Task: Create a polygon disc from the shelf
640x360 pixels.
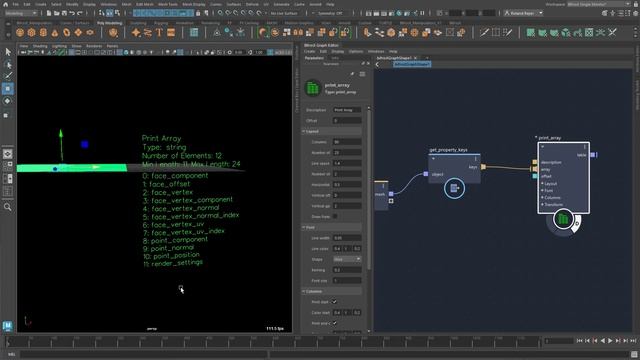Action: click(x=90, y=33)
